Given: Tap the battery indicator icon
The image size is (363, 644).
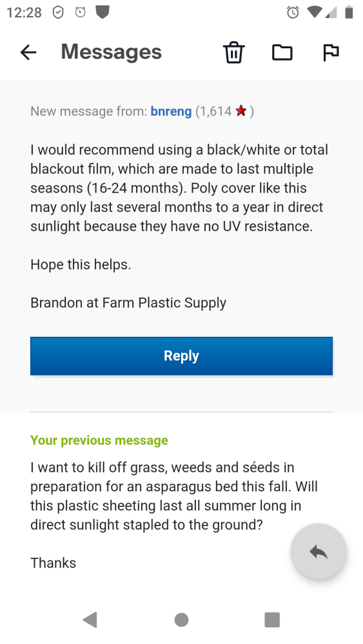Looking at the screenshot, I should coord(349,13).
